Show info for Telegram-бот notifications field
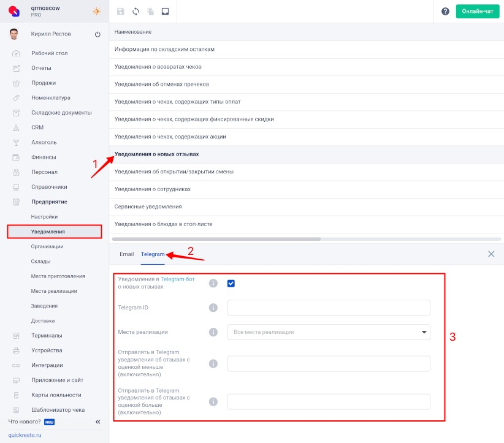The image size is (504, 443). pos(213,283)
